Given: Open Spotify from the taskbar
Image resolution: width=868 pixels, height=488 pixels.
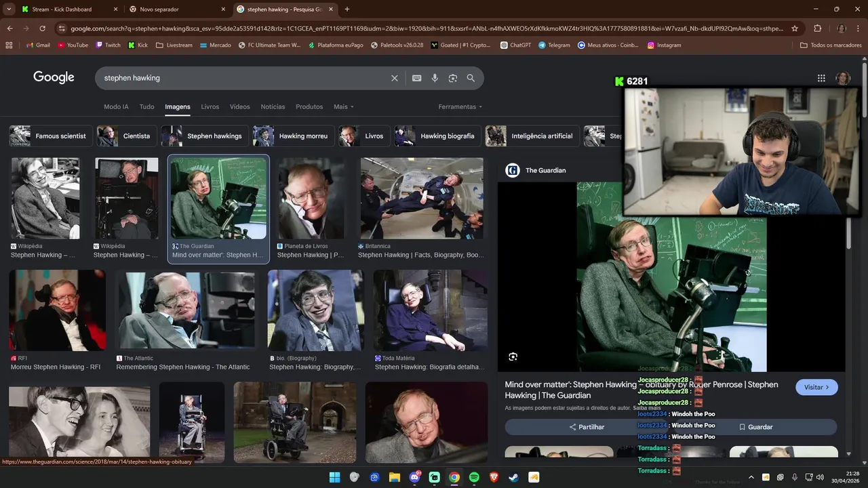Looking at the screenshot, I should [x=474, y=477].
